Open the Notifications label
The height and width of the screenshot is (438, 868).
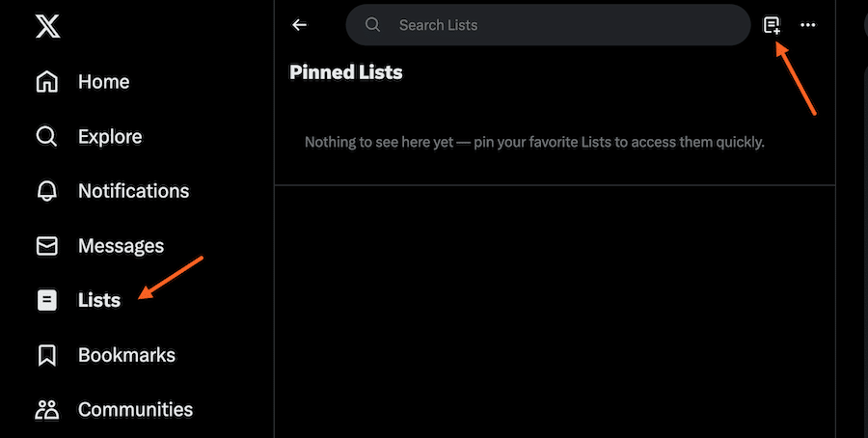pos(134,191)
